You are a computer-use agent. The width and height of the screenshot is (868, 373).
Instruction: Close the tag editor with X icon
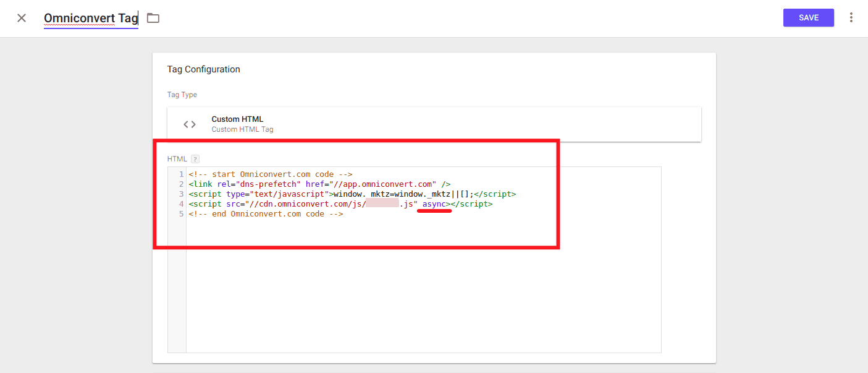pyautogui.click(x=22, y=18)
